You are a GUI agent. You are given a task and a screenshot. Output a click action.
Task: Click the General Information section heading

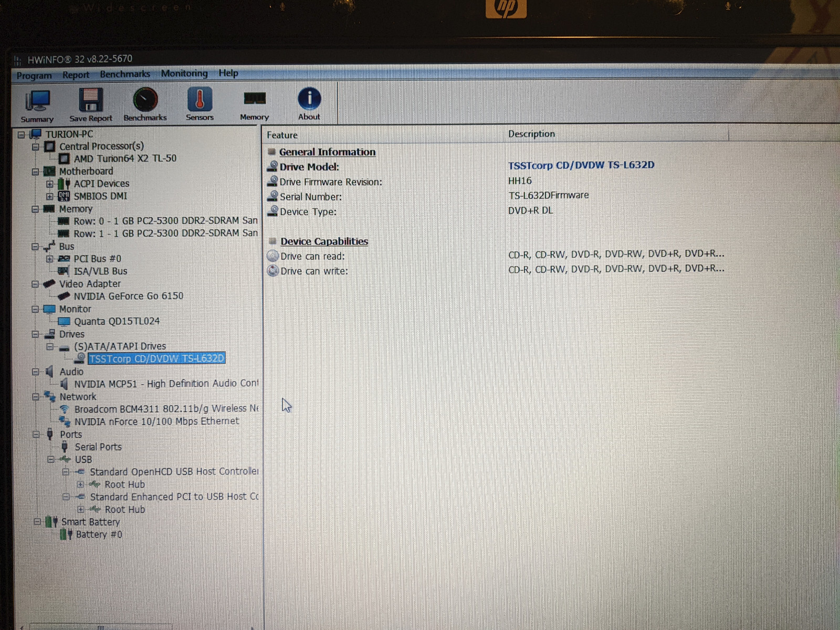tap(328, 152)
